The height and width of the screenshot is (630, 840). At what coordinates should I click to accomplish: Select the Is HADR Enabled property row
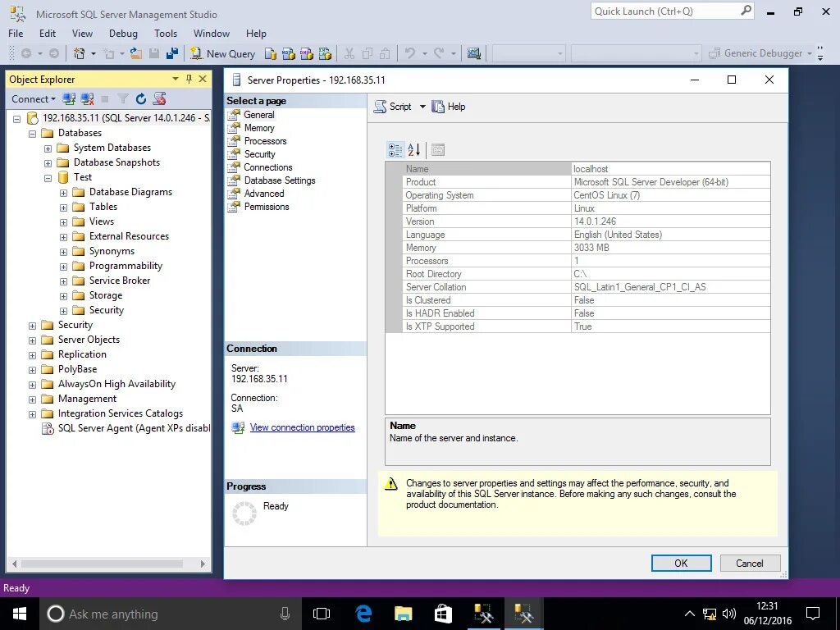(x=586, y=313)
